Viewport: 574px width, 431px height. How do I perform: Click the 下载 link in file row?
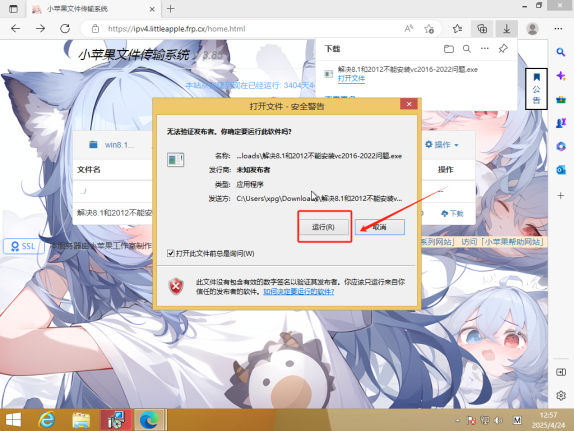(453, 213)
